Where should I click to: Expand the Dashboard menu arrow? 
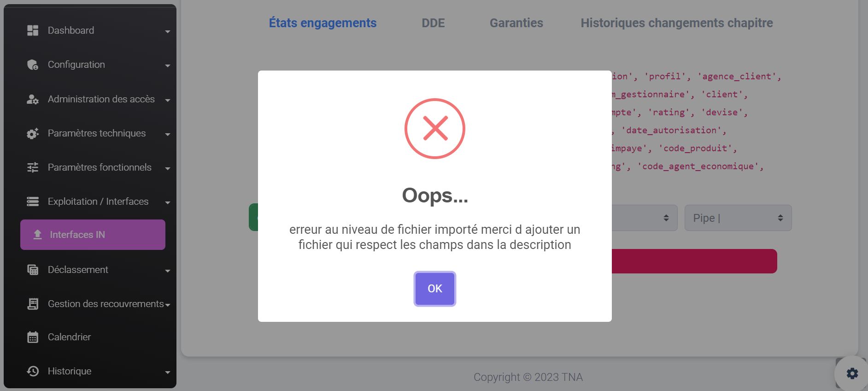coord(168,31)
